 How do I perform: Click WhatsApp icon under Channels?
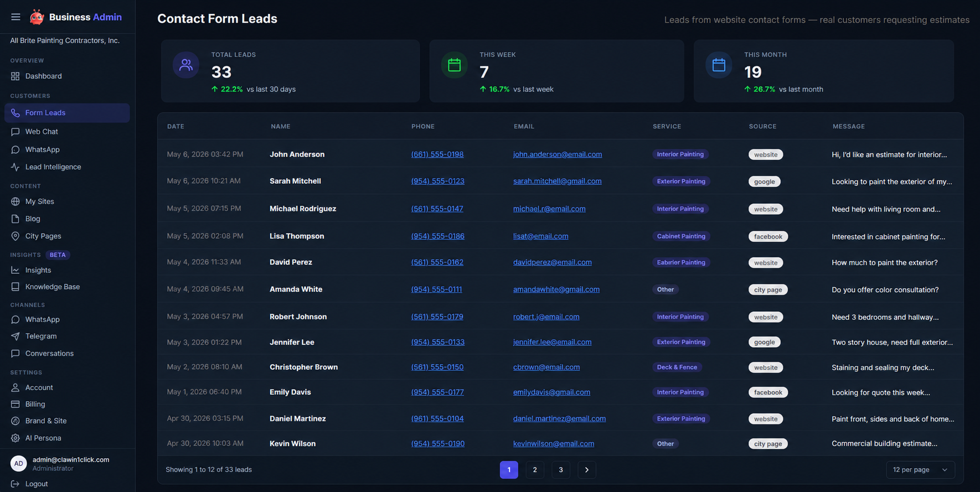[x=15, y=320]
